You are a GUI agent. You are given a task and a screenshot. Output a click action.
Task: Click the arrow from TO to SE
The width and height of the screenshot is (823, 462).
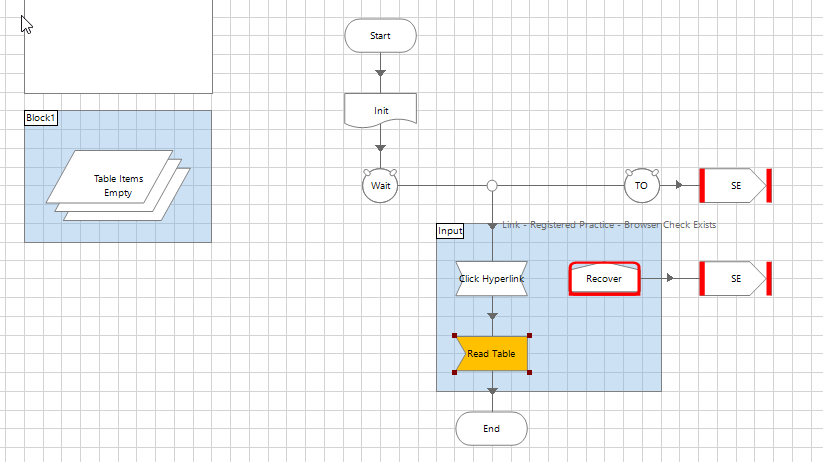679,185
